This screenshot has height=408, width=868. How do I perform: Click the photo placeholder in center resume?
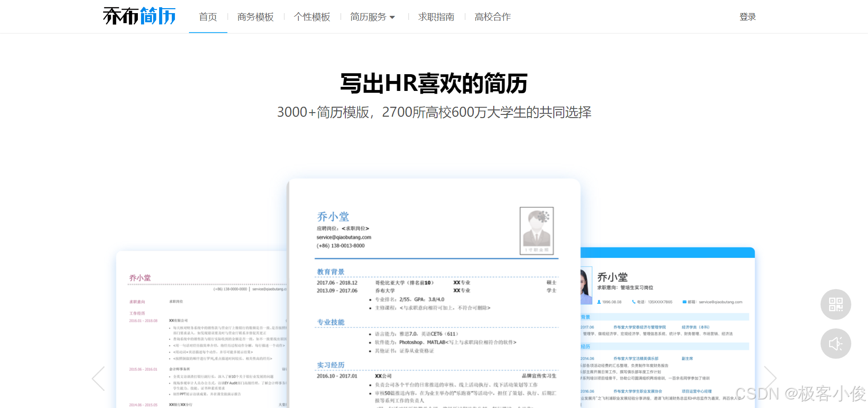coord(537,231)
